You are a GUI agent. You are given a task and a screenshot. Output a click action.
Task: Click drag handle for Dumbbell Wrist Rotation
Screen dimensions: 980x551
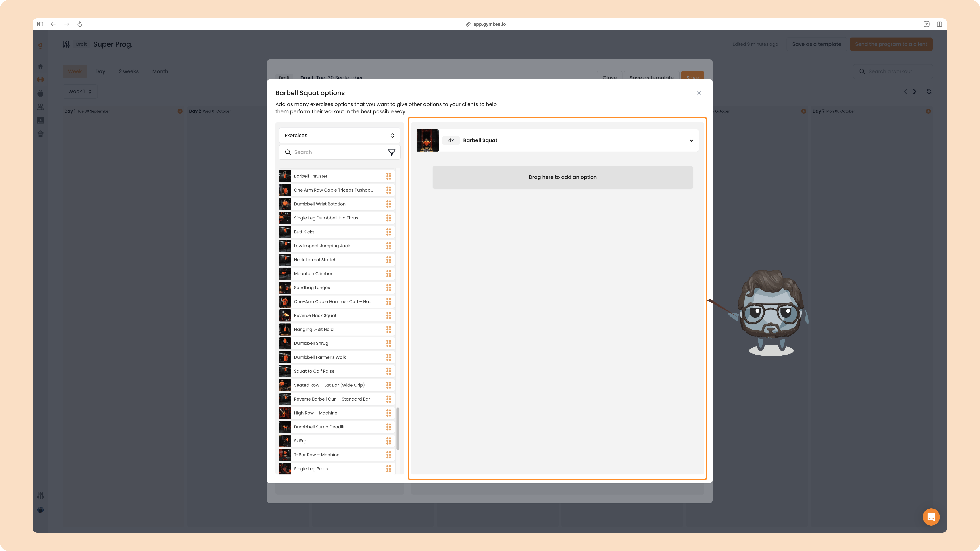point(388,204)
